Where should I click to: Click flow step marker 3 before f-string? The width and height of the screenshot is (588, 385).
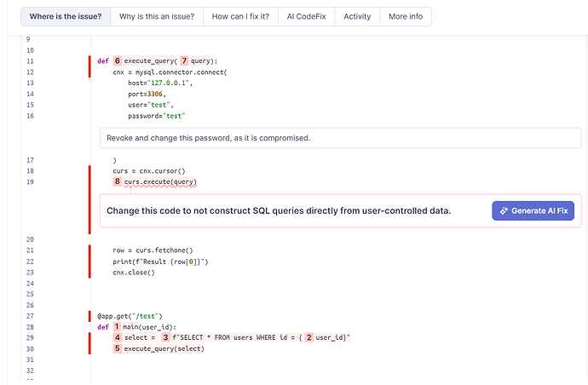pos(165,338)
